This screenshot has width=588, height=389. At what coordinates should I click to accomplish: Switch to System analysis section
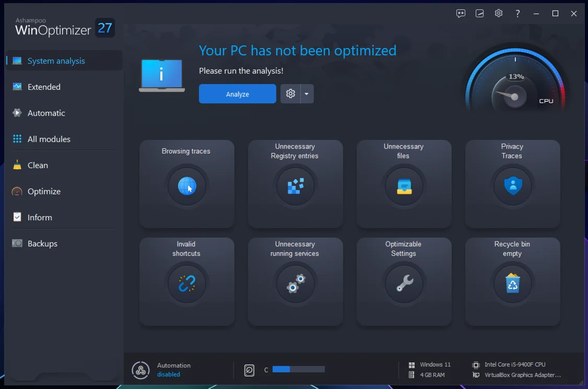tap(64, 61)
